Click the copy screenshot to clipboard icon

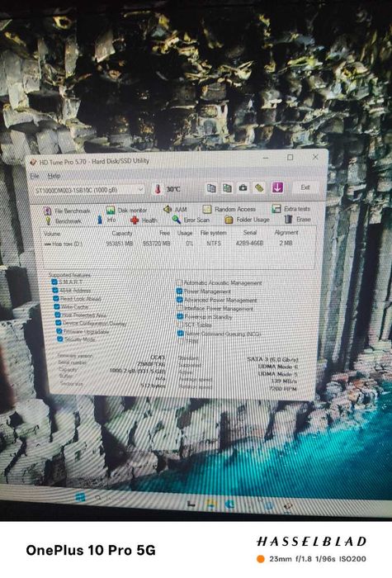pyautogui.click(x=227, y=188)
